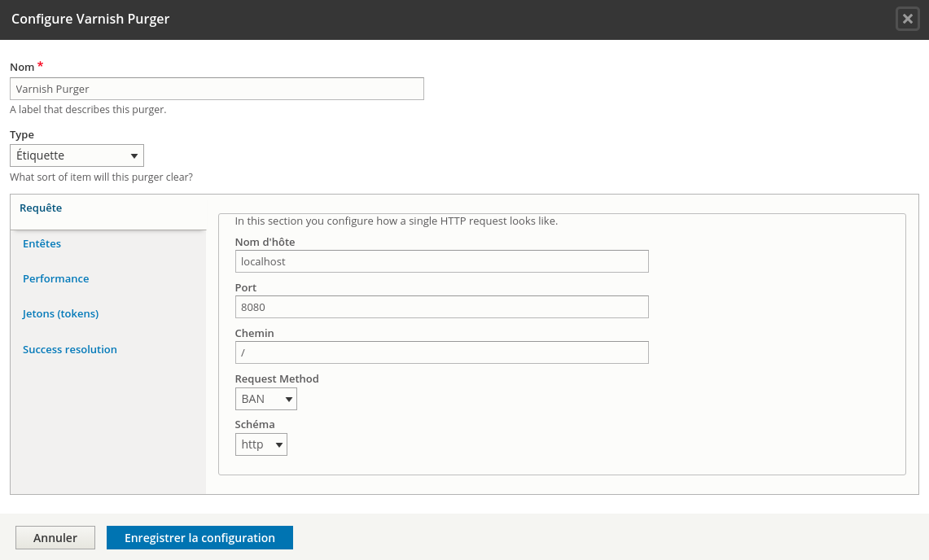The height and width of the screenshot is (560, 929).
Task: Open the Performance settings tab
Action: click(55, 278)
